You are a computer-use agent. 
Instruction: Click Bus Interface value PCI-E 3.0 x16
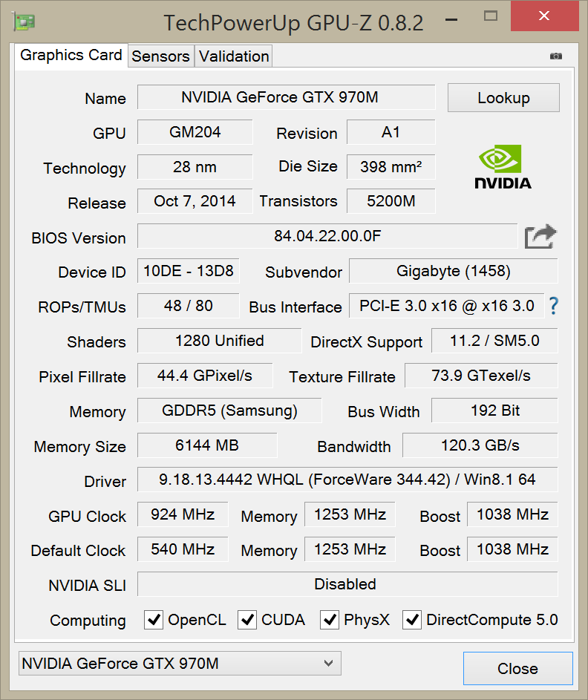click(x=447, y=306)
